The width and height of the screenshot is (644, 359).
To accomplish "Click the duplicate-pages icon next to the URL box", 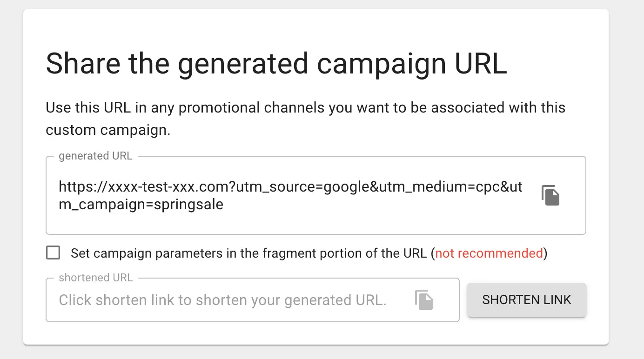I will point(550,195).
